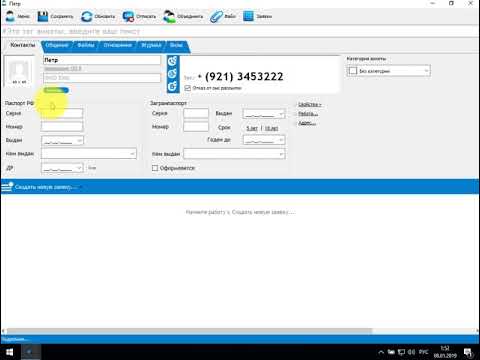480x360 pixels.
Task: Click the running app on the taskbar
Action: point(31,352)
